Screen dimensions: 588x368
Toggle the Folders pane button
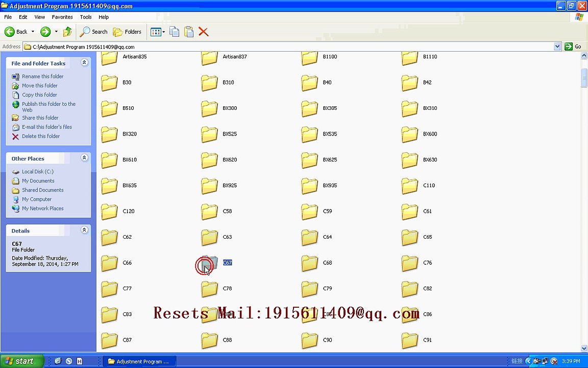[128, 32]
